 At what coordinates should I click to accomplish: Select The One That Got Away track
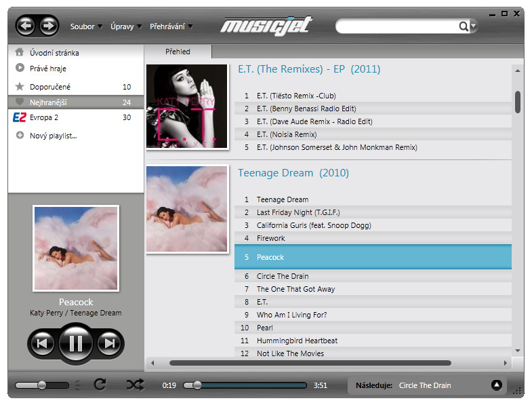(373, 289)
